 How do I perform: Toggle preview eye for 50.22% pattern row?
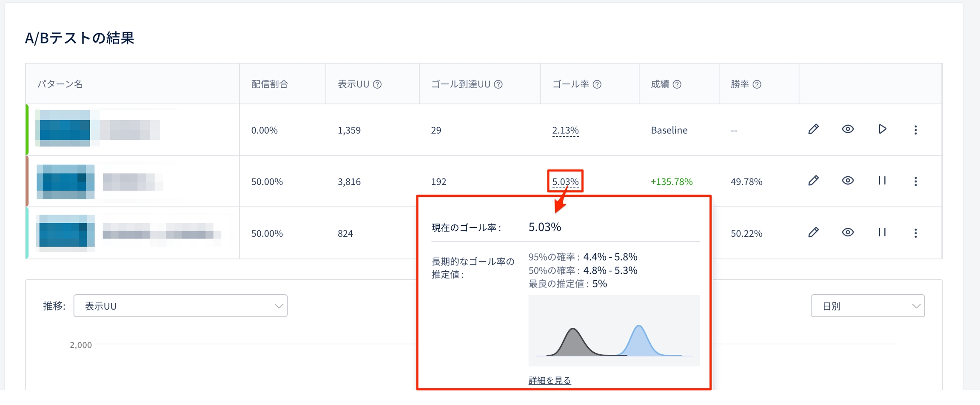point(848,232)
